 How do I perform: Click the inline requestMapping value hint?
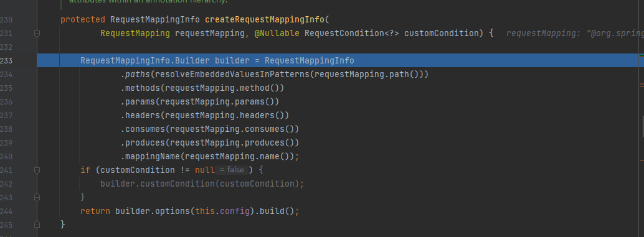click(x=575, y=33)
